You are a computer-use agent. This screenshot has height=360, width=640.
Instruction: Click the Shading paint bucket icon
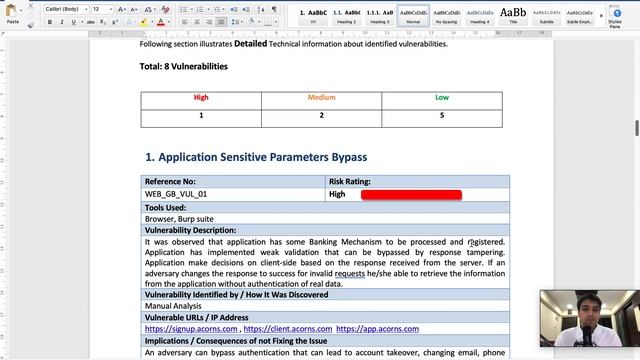coord(251,22)
